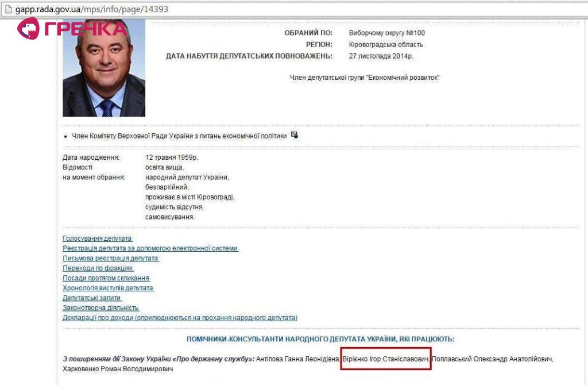Click the ГРЕЧКА watermark text
588x385 pixels.
pyautogui.click(x=86, y=29)
